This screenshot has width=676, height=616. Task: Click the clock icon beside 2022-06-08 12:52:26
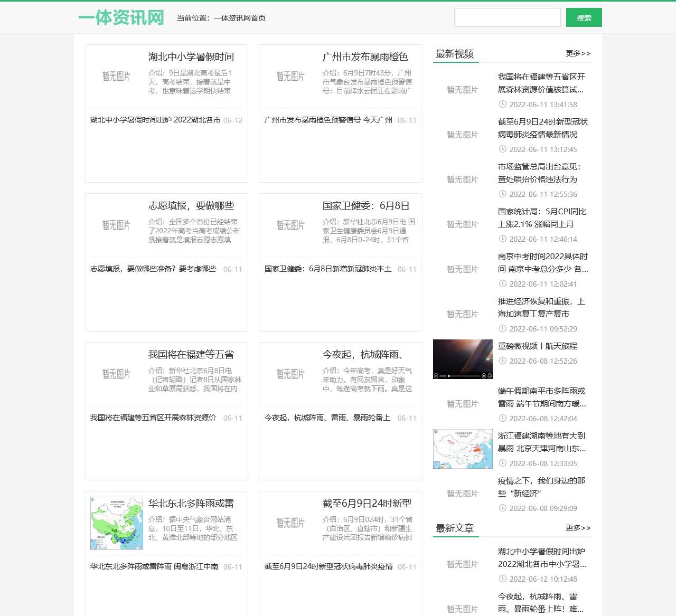click(503, 361)
